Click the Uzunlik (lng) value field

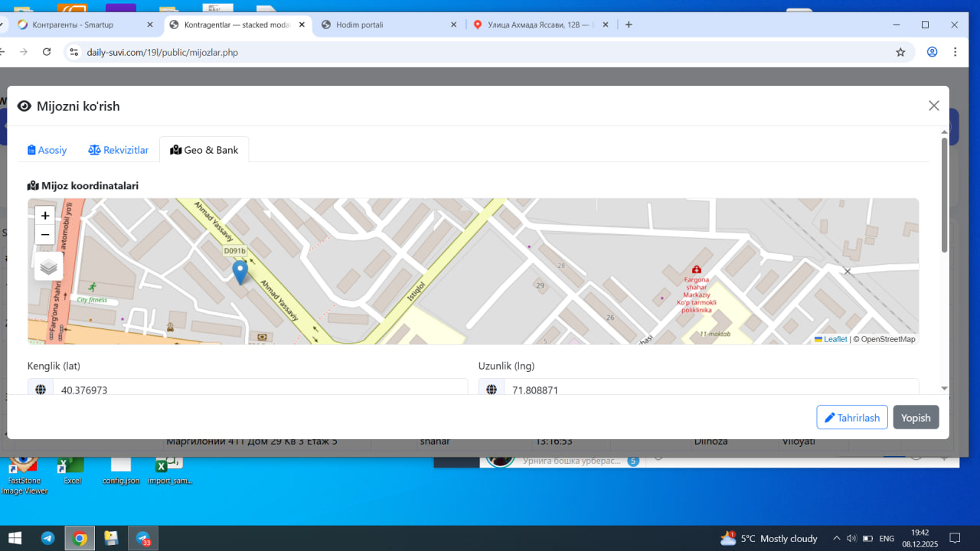tap(711, 389)
